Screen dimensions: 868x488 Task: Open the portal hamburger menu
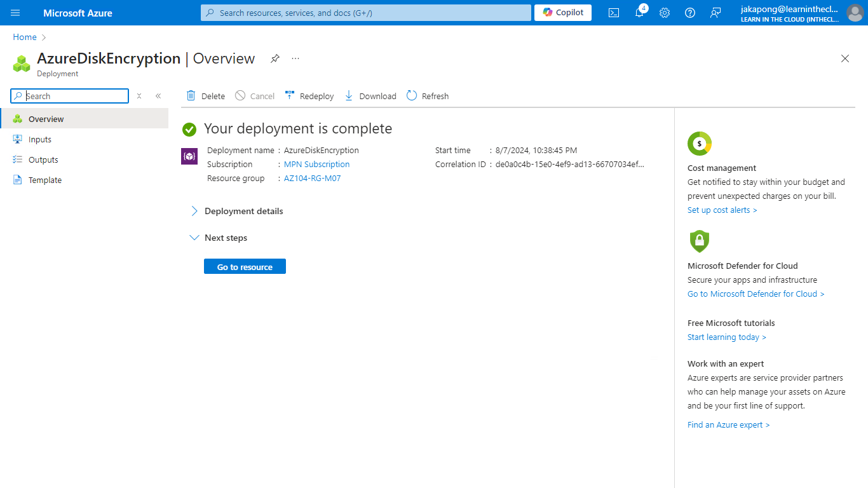tap(15, 13)
